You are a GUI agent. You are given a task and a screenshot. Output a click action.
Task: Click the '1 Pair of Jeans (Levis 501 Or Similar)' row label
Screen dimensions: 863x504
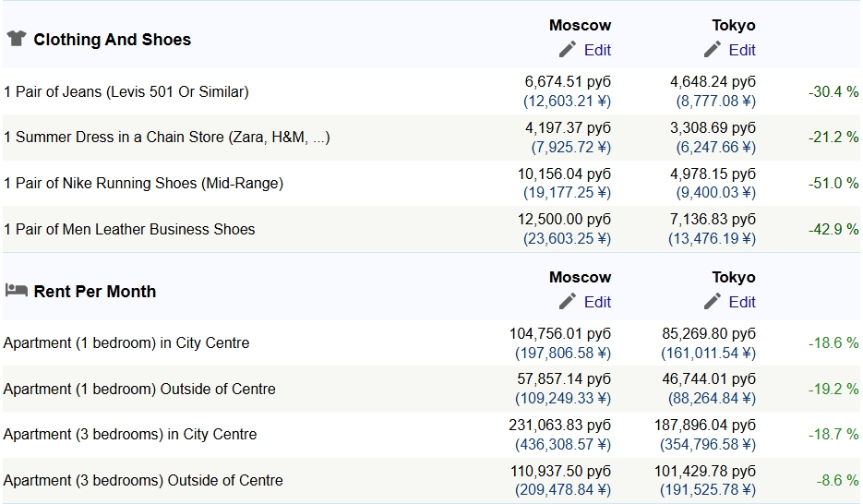point(126,91)
